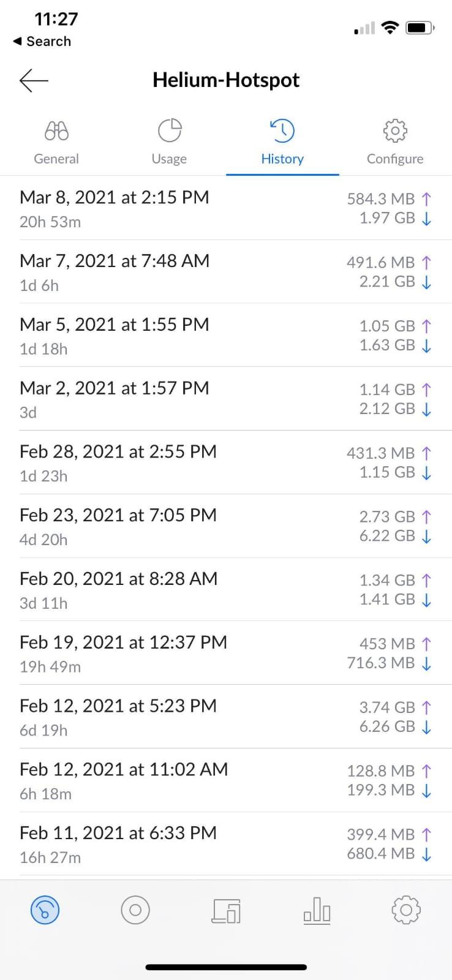Open settings gear in bottom navigation
452x980 pixels.
406,910
